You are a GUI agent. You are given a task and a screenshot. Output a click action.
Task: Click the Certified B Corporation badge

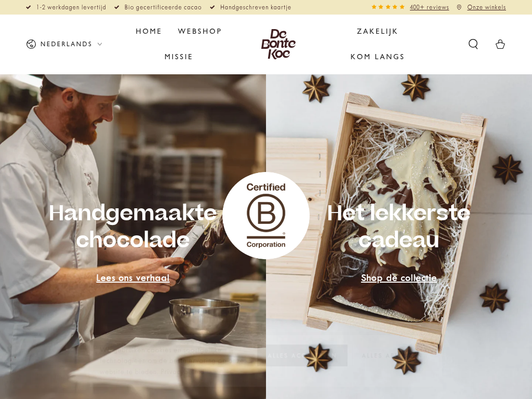(266, 216)
